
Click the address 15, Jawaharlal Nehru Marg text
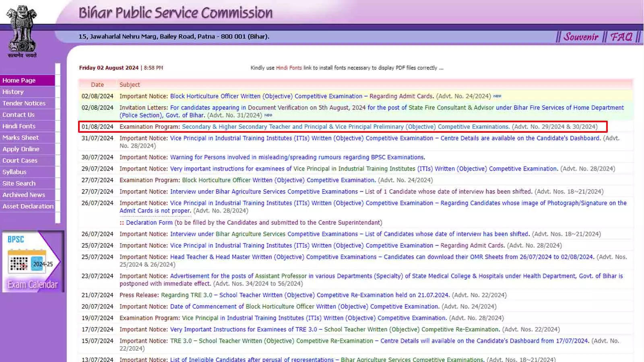point(174,37)
